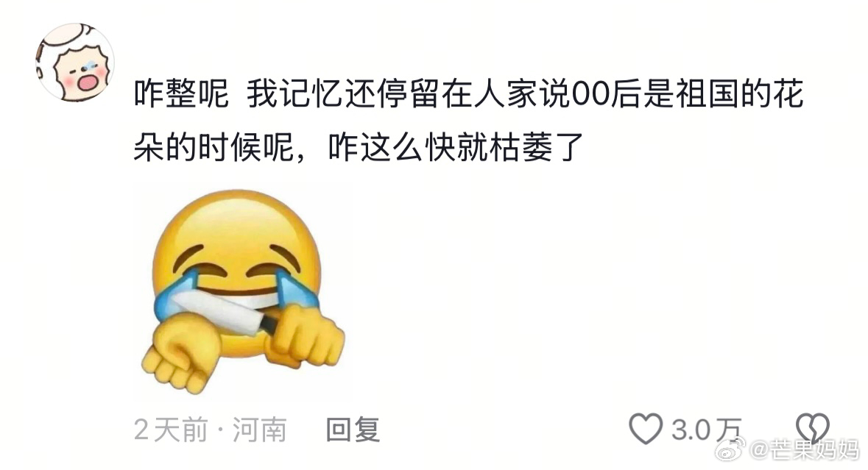Tap the open mouth on the avatar face
Viewport: 868px width, 470px height.
[x=88, y=82]
